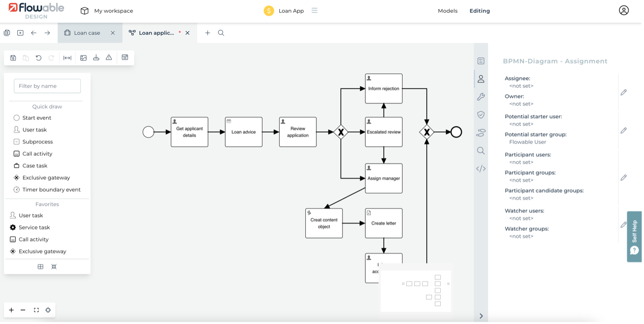
Task: Click the export image icon in the toolbar
Action: [x=83, y=58]
